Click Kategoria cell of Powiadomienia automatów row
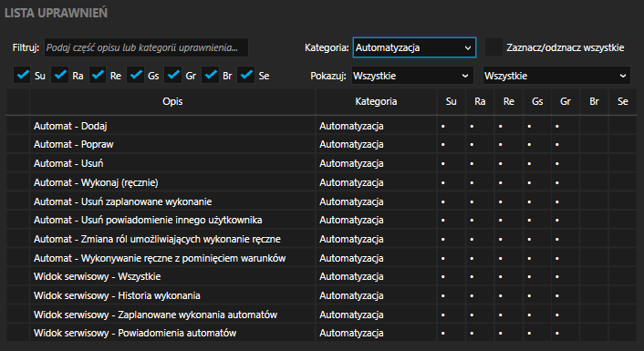Viewport: 644px width, 351px height. tap(376, 333)
